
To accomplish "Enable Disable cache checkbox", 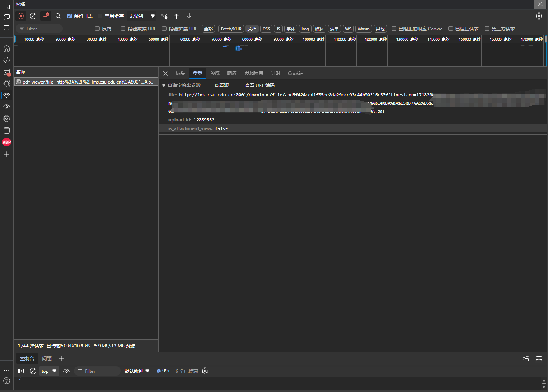I will point(100,16).
